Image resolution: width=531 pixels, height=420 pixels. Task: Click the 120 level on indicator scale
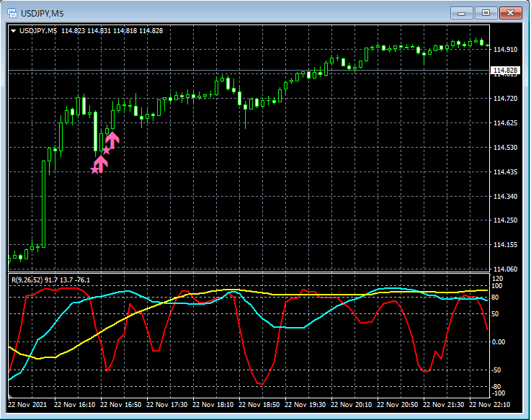[496, 278]
